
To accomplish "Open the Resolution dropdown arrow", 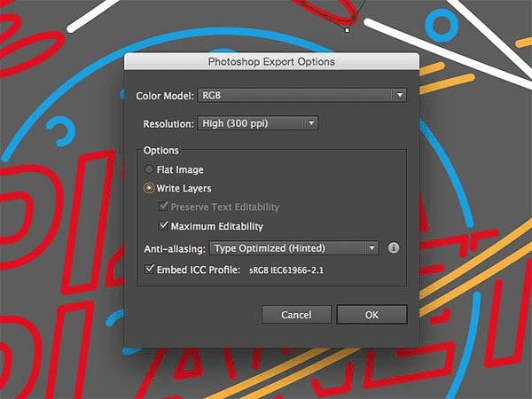I will pos(311,123).
